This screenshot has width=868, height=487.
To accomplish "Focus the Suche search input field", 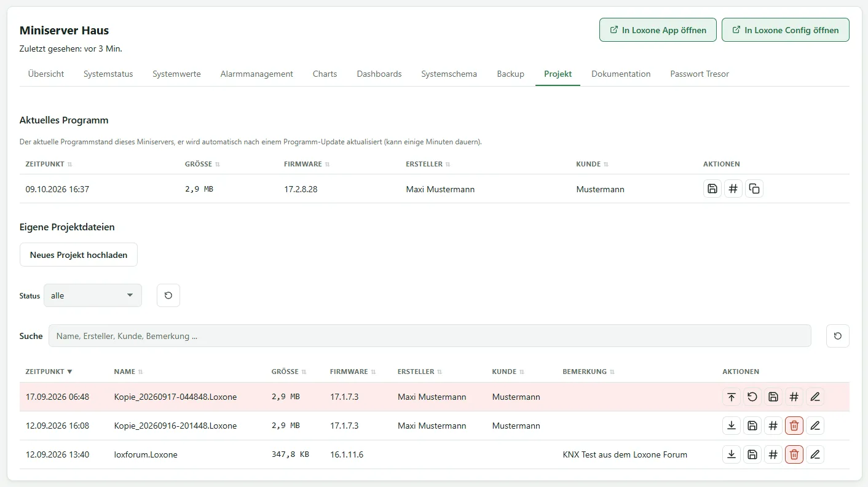I will pos(430,336).
